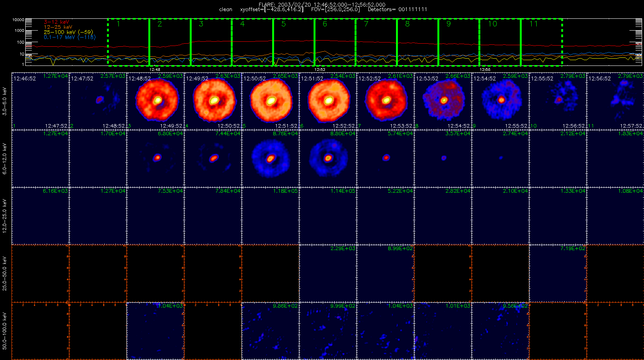
Task: Select the 6.0-12.0 keV image peaking 6.80E+04
Action: coord(156,159)
